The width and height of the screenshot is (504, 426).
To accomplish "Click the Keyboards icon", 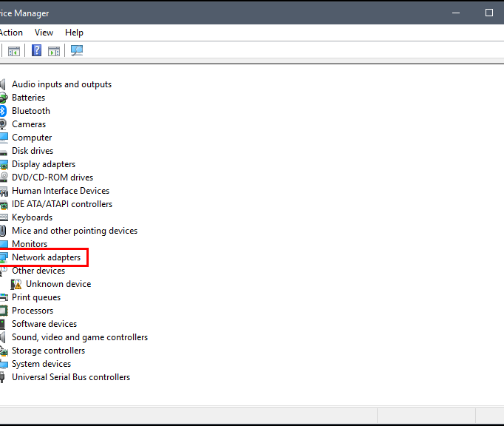I will point(4,217).
